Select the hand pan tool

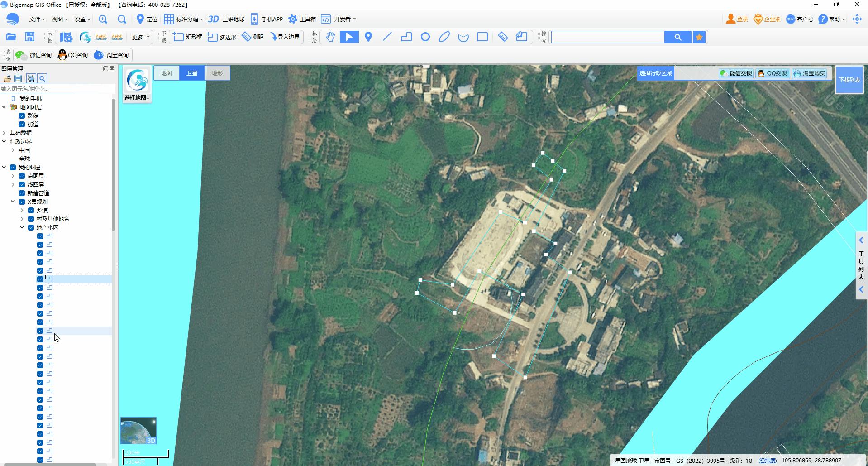(330, 37)
